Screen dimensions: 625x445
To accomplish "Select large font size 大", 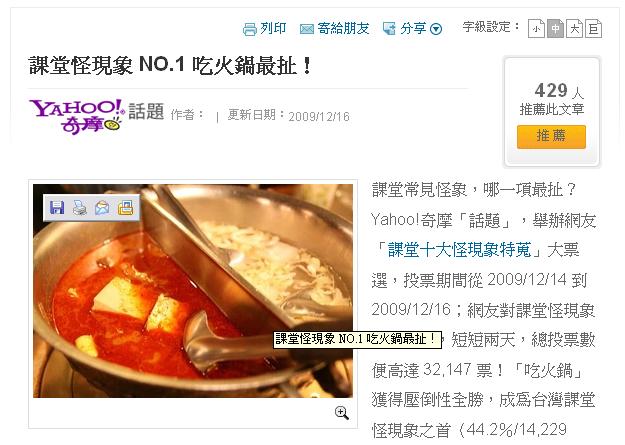I will (x=574, y=29).
